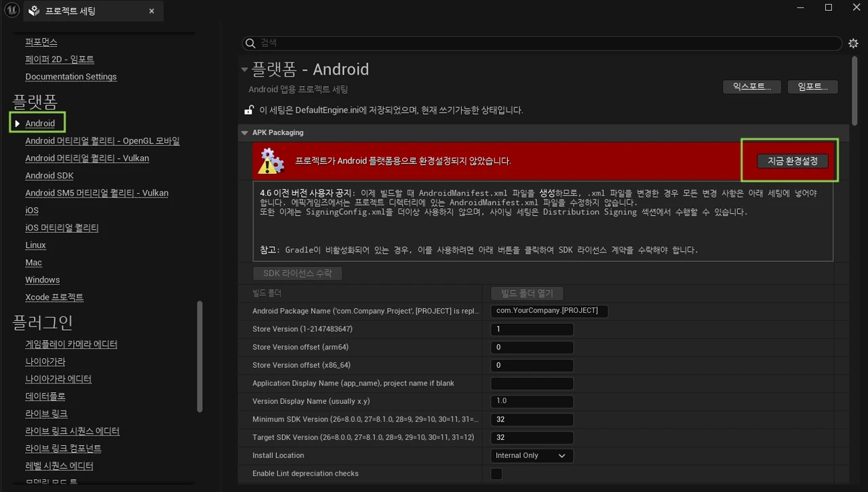
Task: Click the 빌드 폴더 열기 button
Action: click(x=527, y=292)
